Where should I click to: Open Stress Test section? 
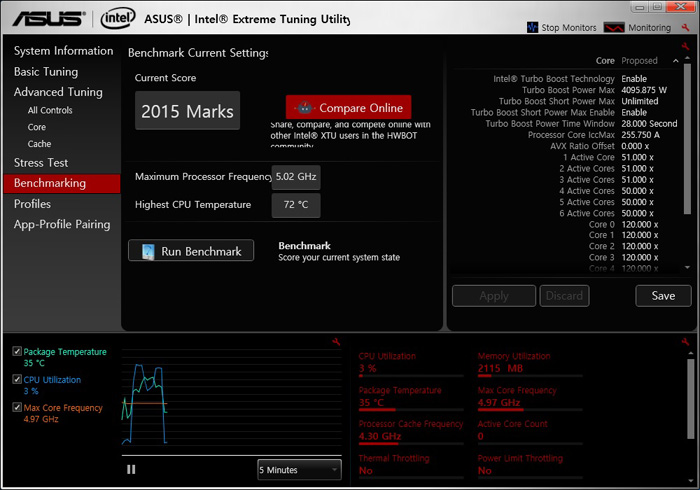41,163
